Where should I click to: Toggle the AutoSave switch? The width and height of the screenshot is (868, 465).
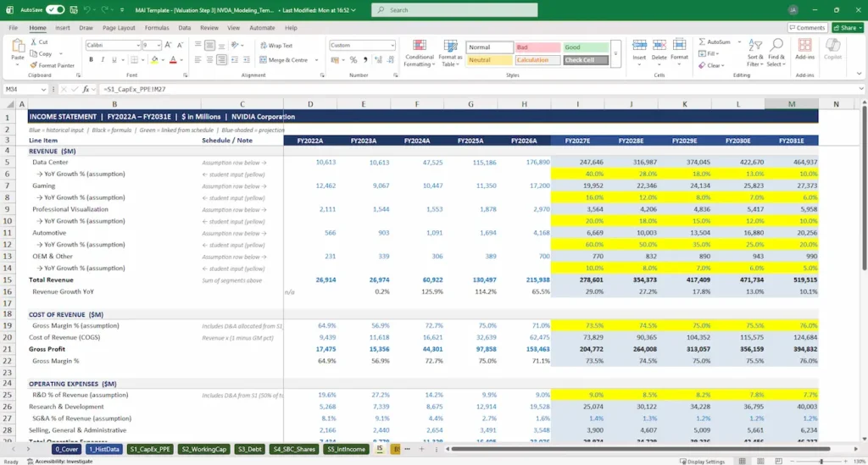click(x=55, y=9)
